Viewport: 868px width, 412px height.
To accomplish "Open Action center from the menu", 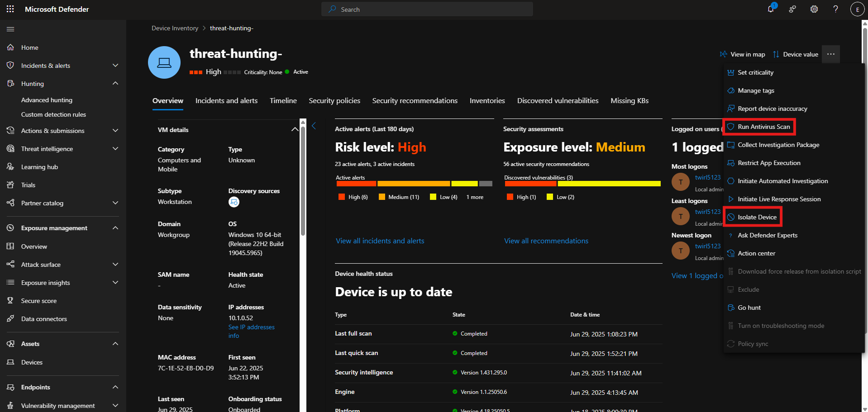I will [757, 253].
